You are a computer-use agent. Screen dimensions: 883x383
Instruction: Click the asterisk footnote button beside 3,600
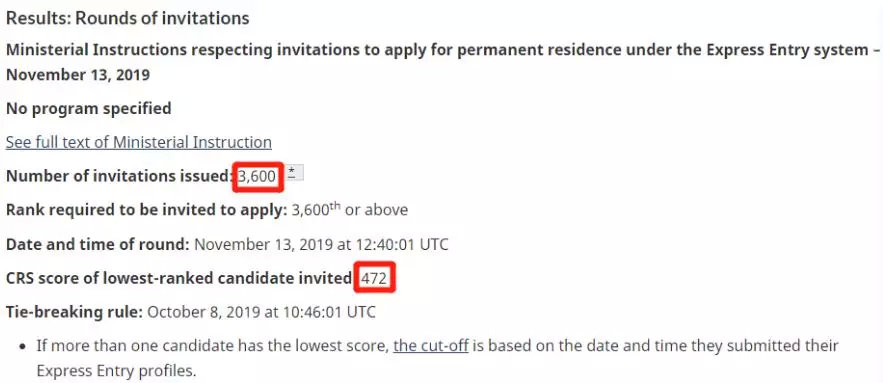[x=292, y=172]
